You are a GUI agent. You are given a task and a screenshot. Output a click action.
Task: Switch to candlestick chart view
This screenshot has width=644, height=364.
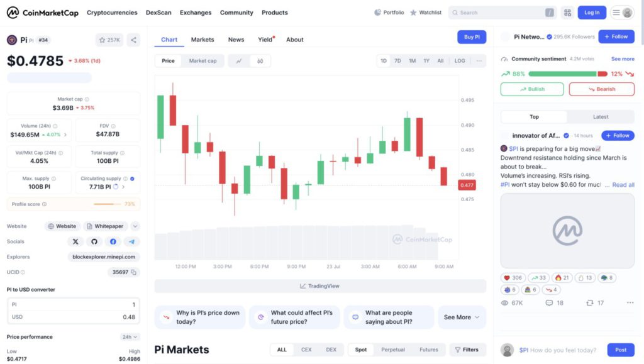click(260, 61)
